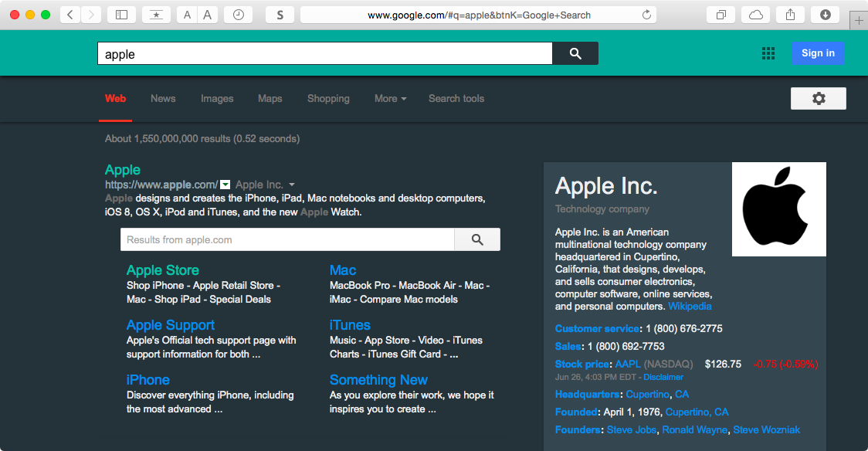
Task: Click the Stock price link
Action: click(582, 364)
